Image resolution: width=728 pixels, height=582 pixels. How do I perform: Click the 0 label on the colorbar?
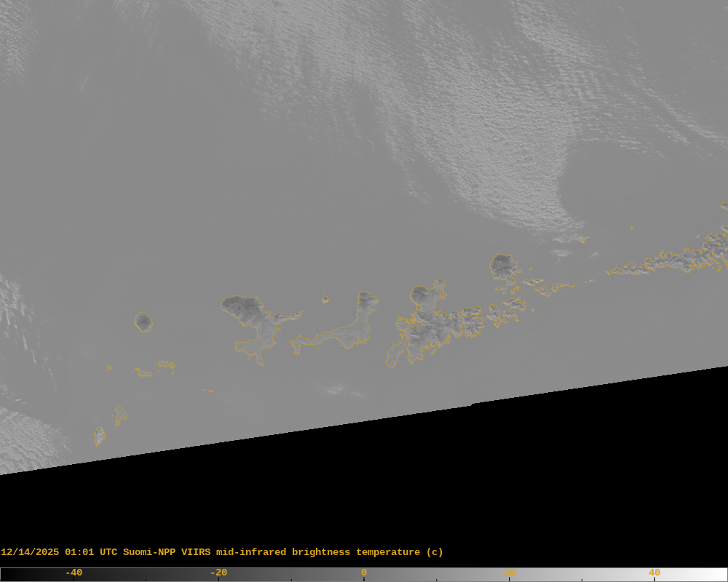tap(363, 573)
